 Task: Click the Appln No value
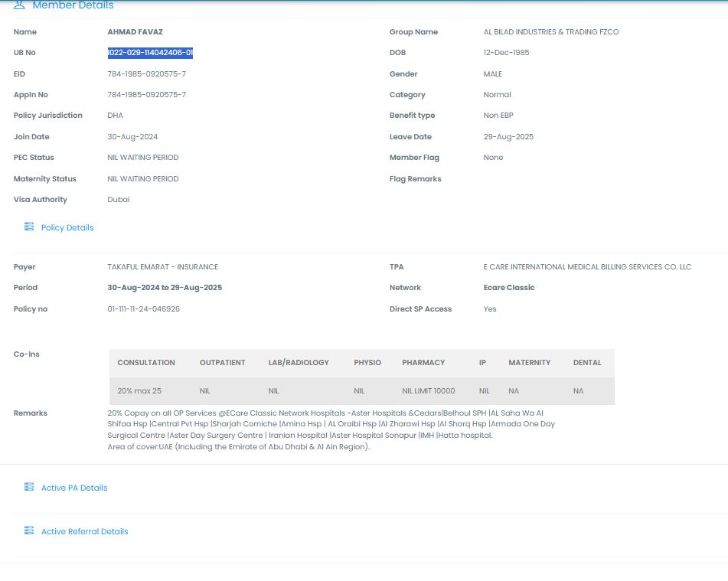146,95
